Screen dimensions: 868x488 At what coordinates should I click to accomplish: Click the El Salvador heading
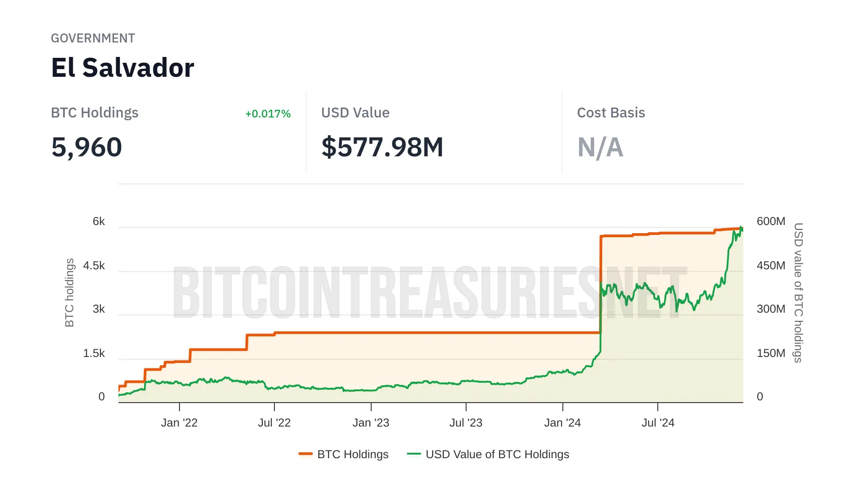click(x=123, y=68)
